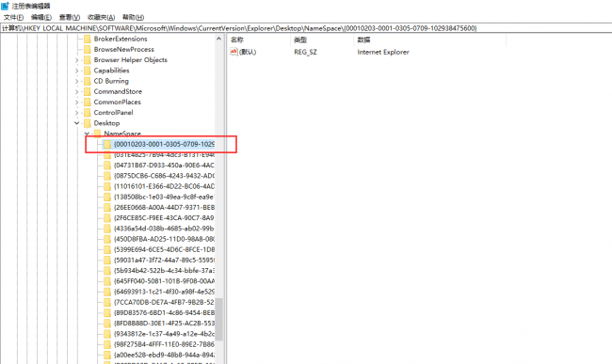Click folder icon of {4336a54d-038b key
The image size is (612, 364).
click(x=107, y=229)
